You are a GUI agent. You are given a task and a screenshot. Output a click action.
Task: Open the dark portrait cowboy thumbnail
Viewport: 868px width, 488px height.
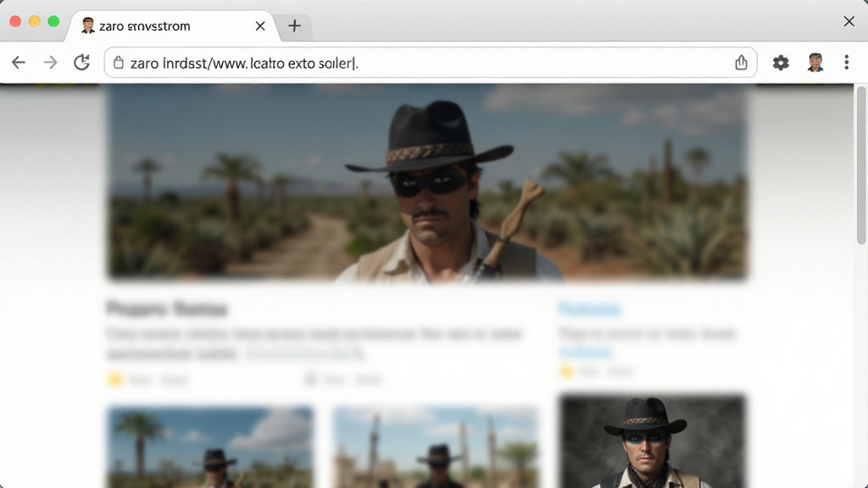[x=652, y=441]
